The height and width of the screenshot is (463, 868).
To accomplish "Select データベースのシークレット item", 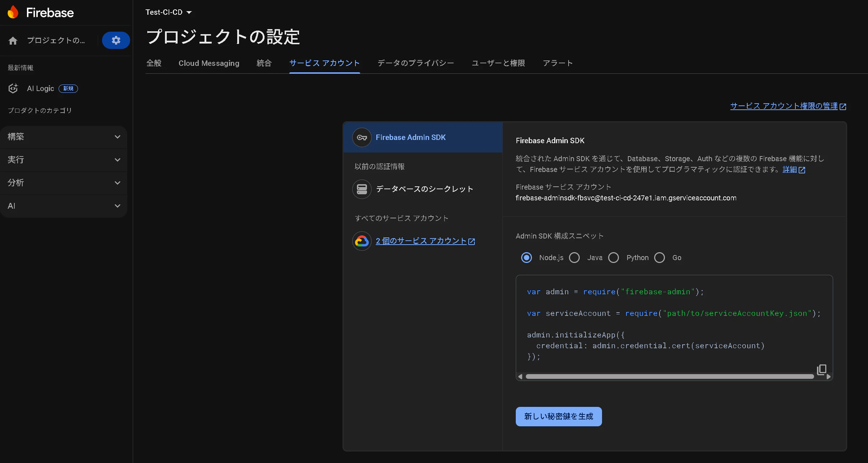I will point(423,189).
